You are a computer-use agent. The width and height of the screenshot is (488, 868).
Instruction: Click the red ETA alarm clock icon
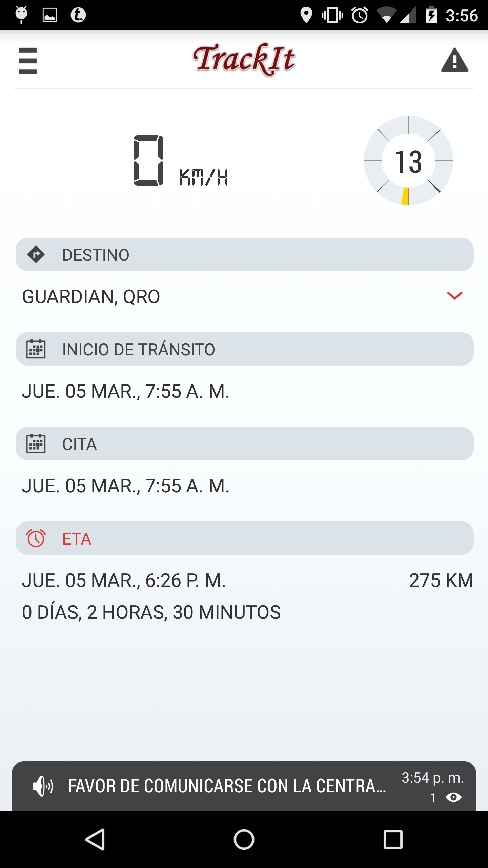pyautogui.click(x=36, y=538)
